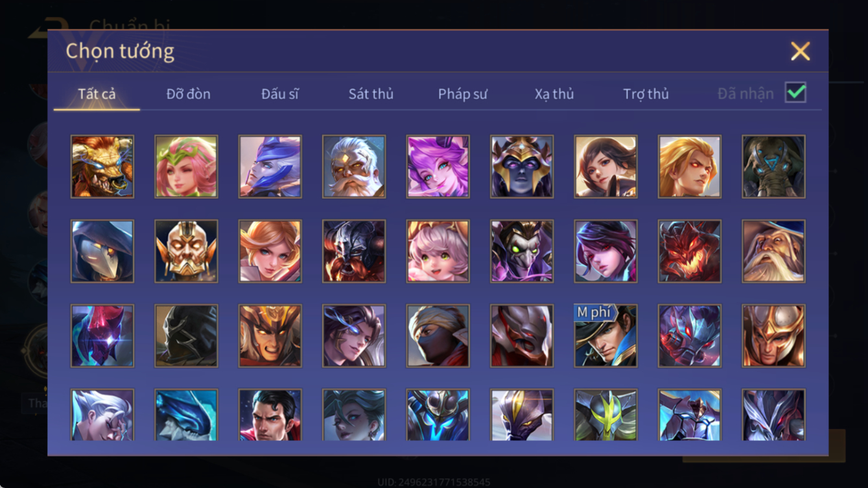Image resolution: width=868 pixels, height=488 pixels.
Task: Select the hero tagged M phí
Action: [x=605, y=336]
